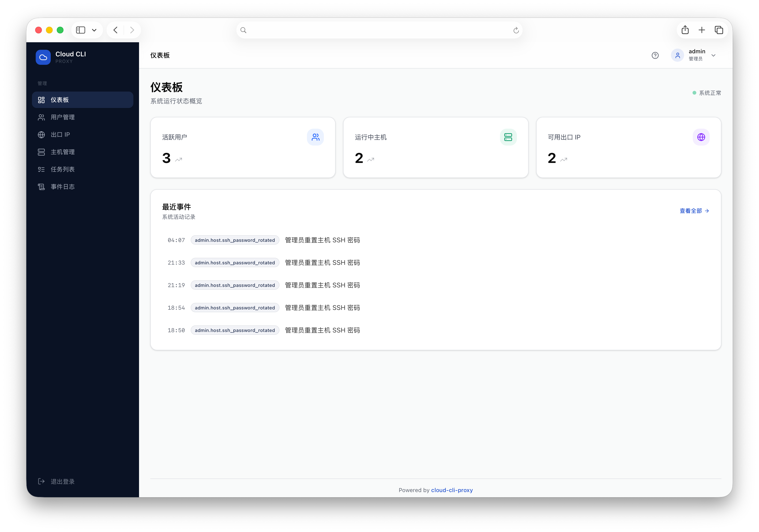Click the 退出登录 logout arrow icon
Screen dimensions: 759x532
pyautogui.click(x=41, y=482)
